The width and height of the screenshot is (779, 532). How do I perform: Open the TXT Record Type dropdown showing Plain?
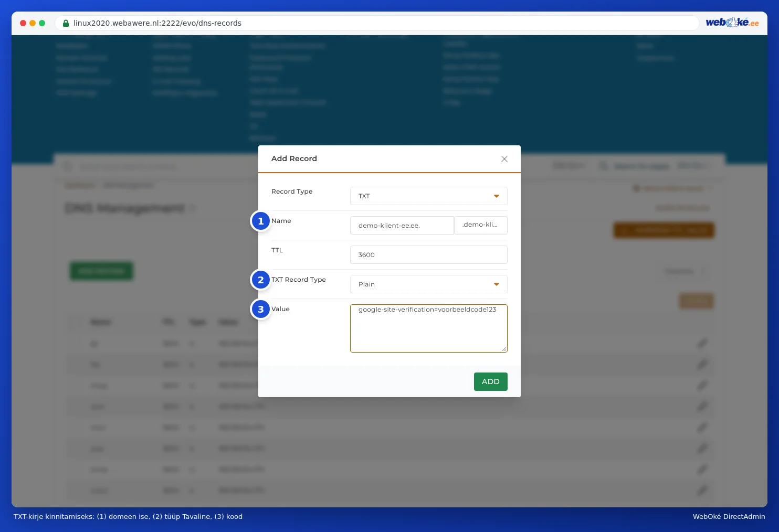point(428,284)
